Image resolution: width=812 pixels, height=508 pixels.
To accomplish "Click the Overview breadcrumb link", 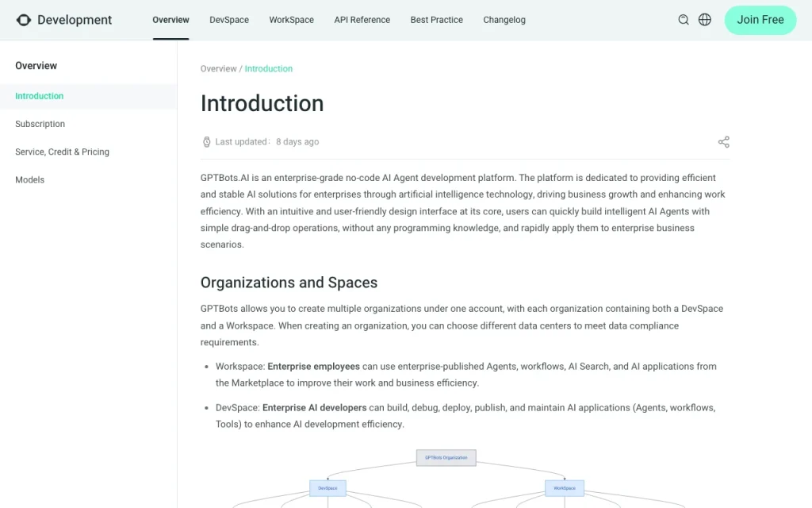I will (219, 68).
